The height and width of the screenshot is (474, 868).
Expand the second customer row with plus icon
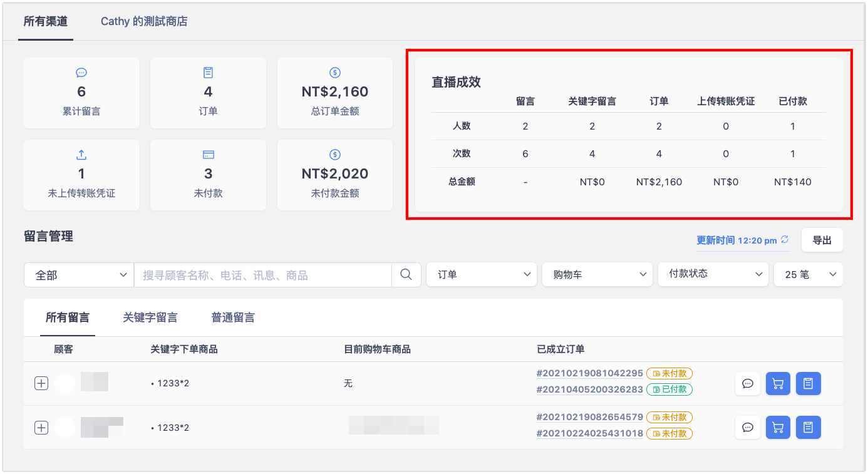point(41,428)
